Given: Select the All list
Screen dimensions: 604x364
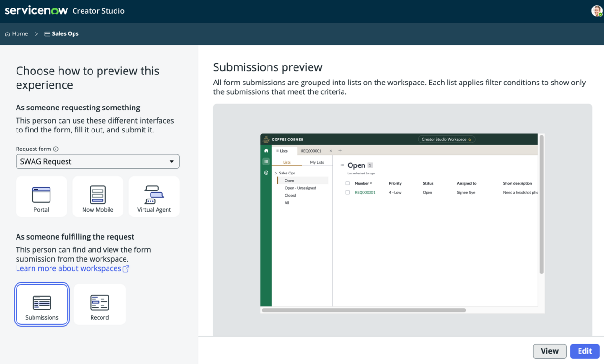Looking at the screenshot, I should 287,203.
